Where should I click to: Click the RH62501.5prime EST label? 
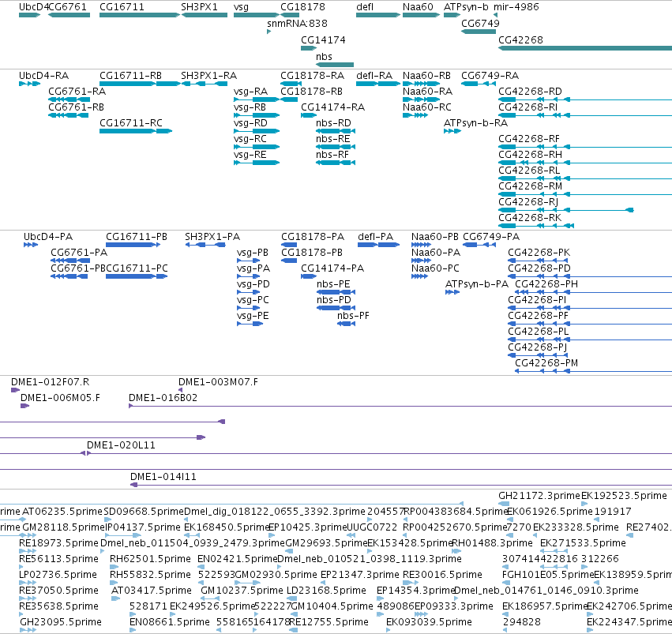click(x=150, y=560)
